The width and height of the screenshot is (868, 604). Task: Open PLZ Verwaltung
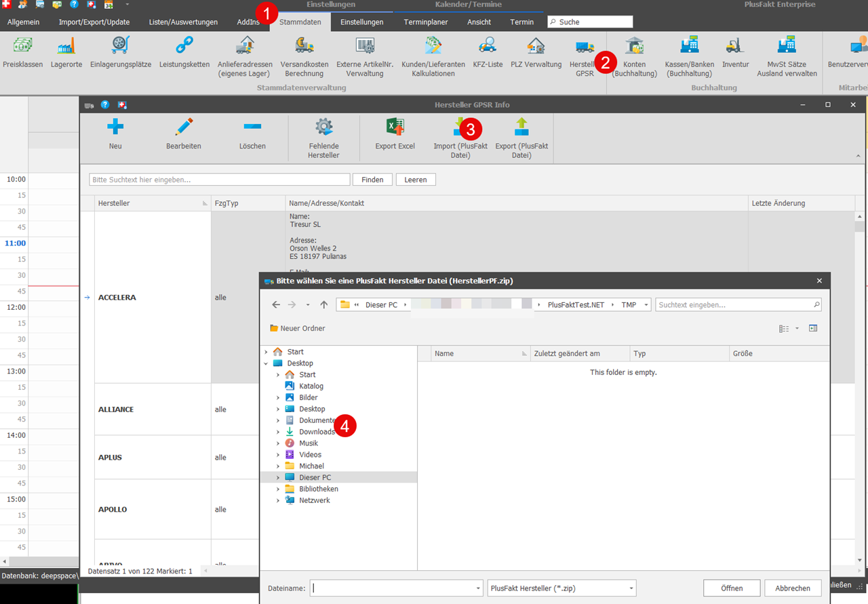click(x=536, y=54)
